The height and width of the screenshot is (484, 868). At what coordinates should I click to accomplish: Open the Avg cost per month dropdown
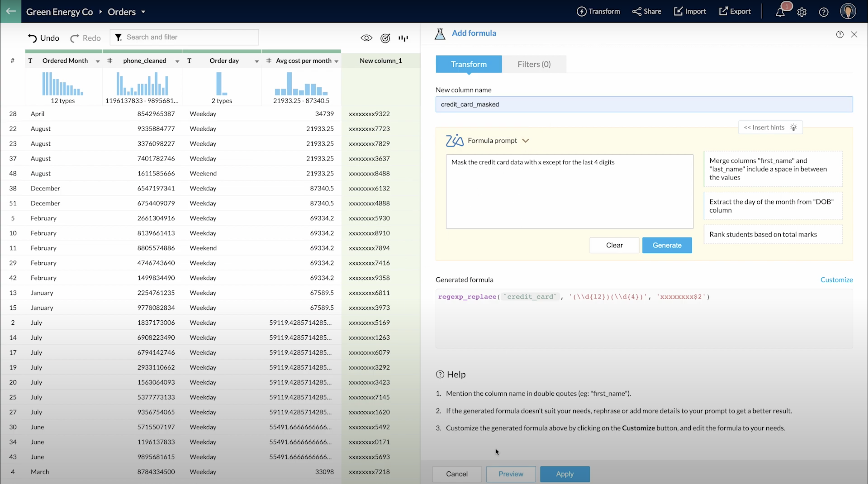coord(336,61)
